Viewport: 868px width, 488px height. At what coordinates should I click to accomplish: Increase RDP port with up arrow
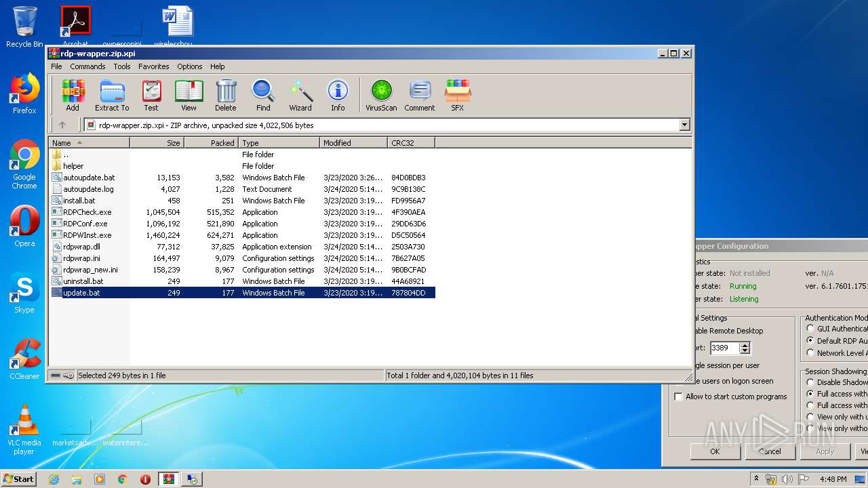click(x=745, y=345)
